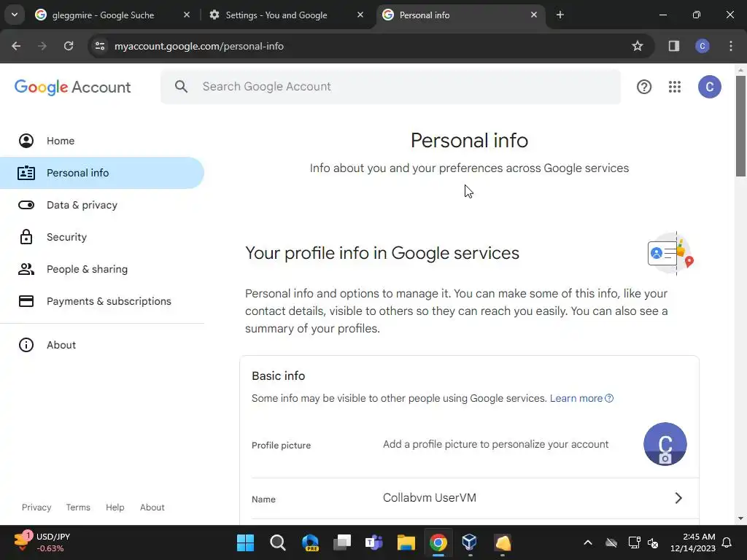Show hidden system tray icons
The height and width of the screenshot is (560, 747).
pyautogui.click(x=588, y=542)
